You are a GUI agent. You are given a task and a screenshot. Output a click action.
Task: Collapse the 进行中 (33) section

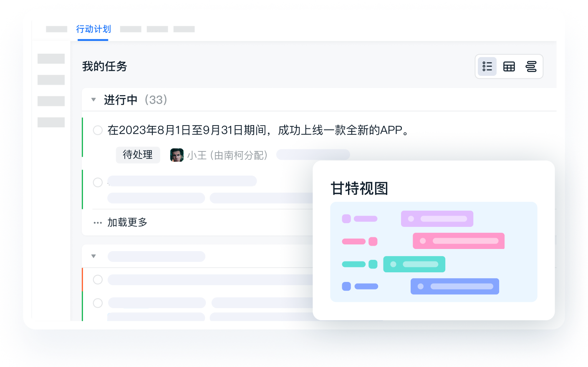pos(93,100)
